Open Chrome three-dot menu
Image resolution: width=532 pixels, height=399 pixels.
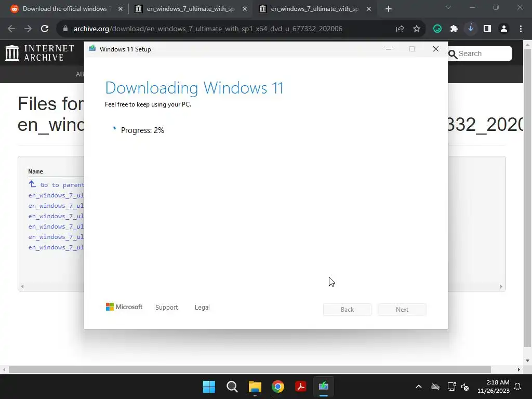[x=521, y=29]
